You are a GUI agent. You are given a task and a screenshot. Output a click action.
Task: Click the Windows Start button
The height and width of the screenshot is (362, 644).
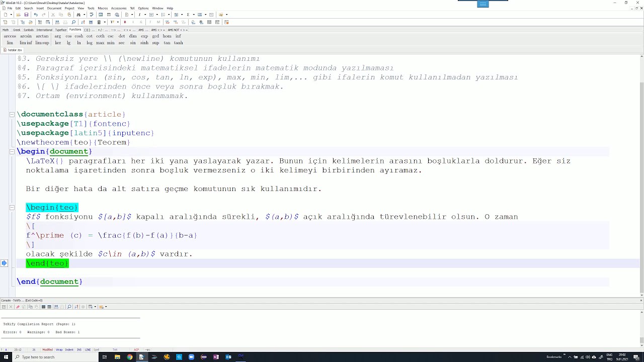click(x=6, y=357)
